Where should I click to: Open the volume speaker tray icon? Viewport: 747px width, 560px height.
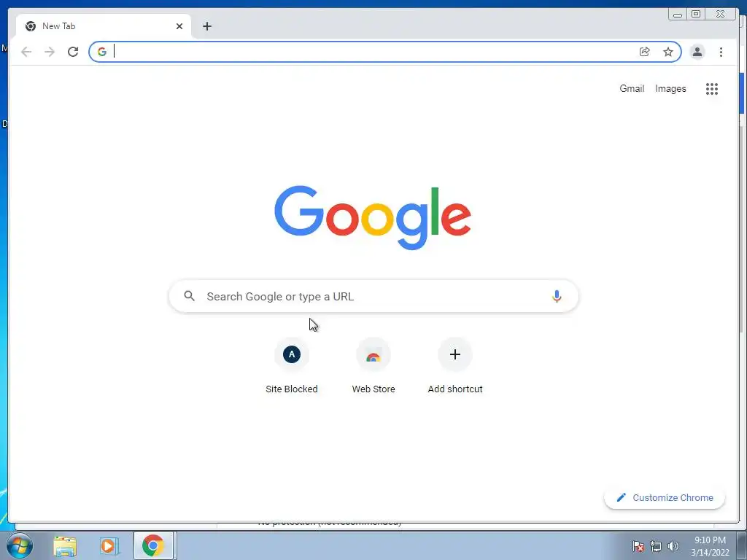click(673, 546)
